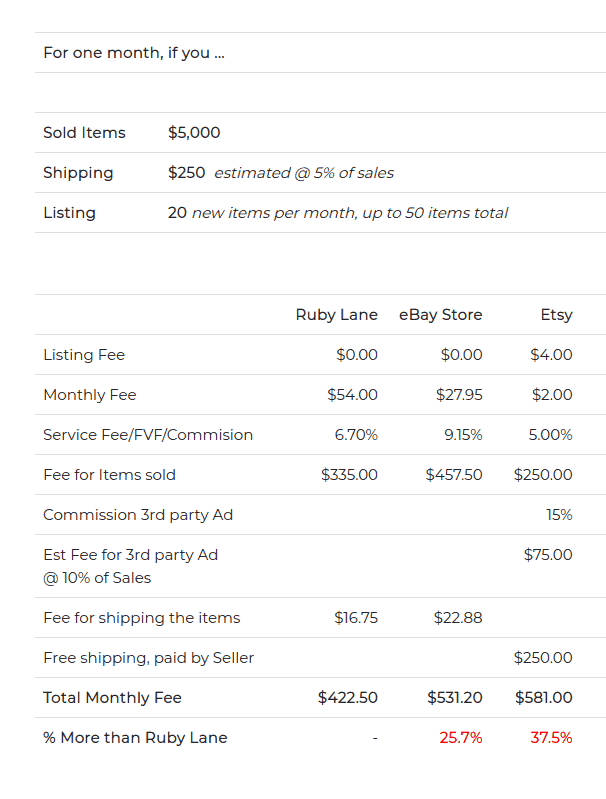Select eBay 9.15% commission value
The height and width of the screenshot is (799, 606).
click(463, 435)
